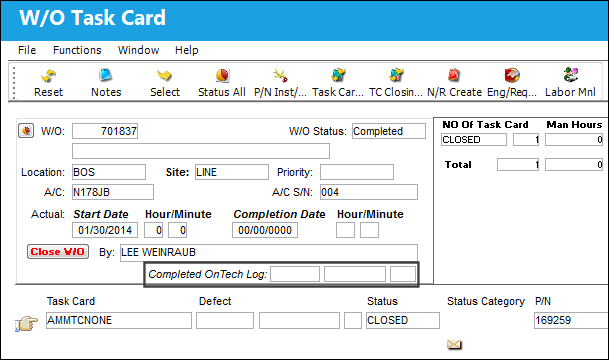Click the Start Date minute field

(x=177, y=230)
